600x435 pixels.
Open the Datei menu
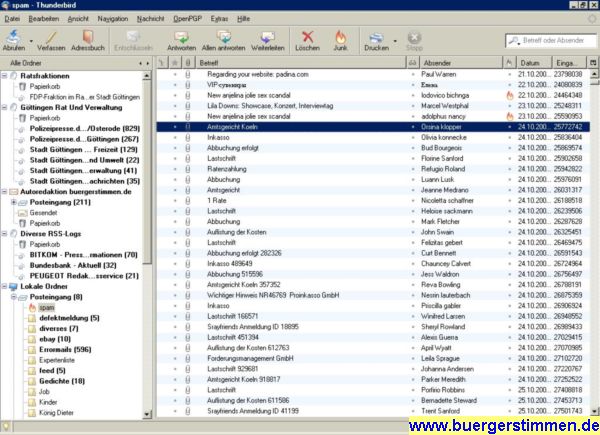(x=12, y=19)
